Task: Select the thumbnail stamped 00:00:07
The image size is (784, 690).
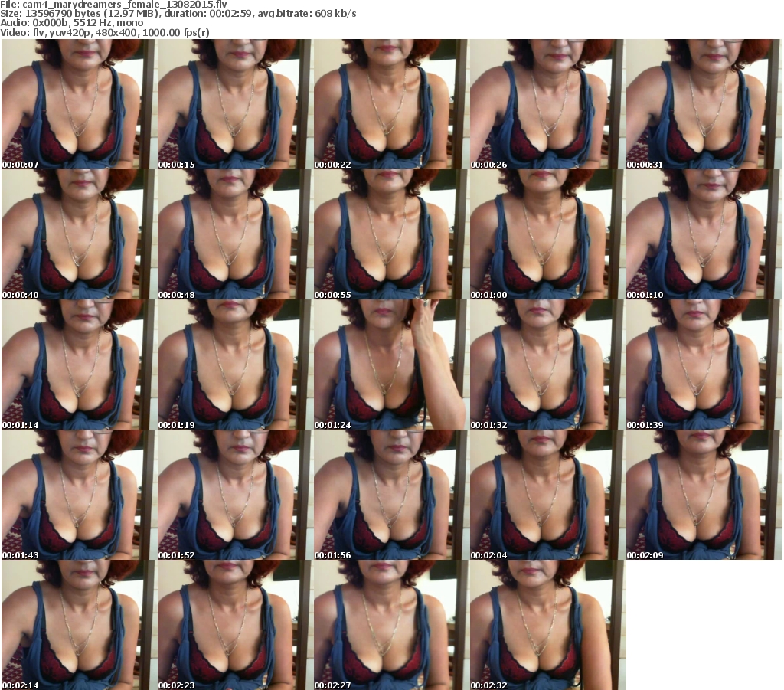Action: point(79,104)
